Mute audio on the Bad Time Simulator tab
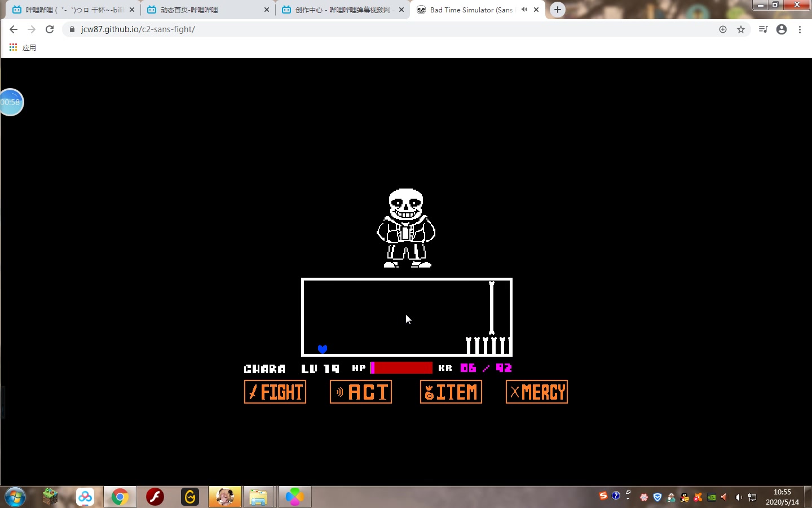This screenshot has width=812, height=508. pos(523,10)
